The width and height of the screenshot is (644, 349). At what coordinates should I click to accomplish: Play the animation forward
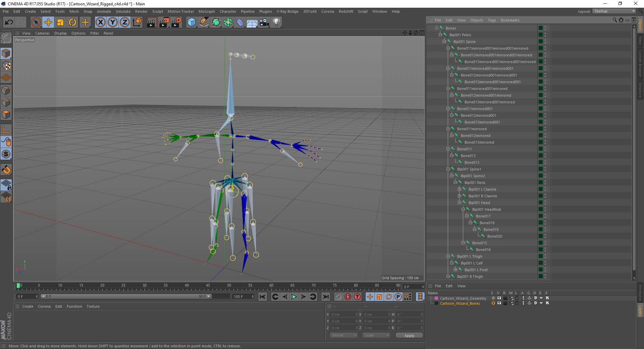point(294,297)
